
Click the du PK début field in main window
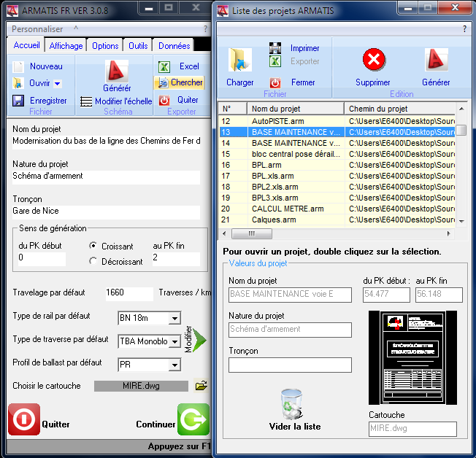(x=42, y=259)
